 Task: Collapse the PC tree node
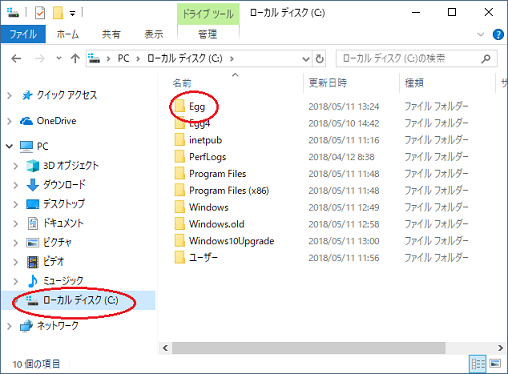[x=9, y=146]
